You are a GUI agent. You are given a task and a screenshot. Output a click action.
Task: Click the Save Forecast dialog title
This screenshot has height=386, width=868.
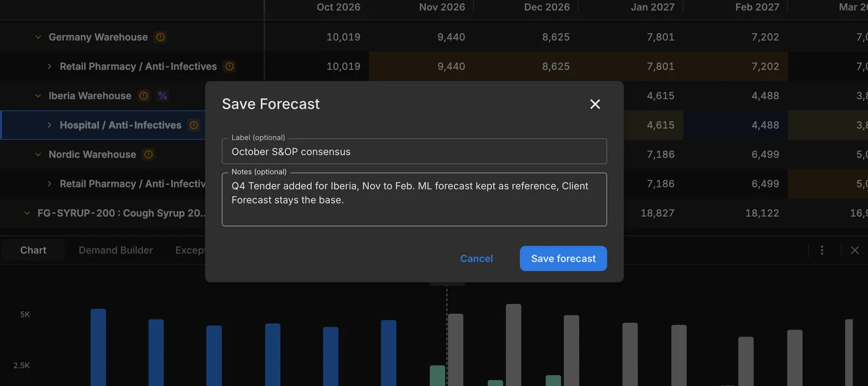coord(271,104)
